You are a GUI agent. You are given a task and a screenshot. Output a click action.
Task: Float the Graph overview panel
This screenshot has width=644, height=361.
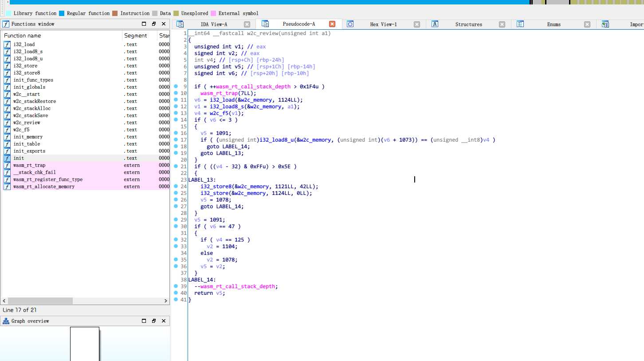click(154, 321)
